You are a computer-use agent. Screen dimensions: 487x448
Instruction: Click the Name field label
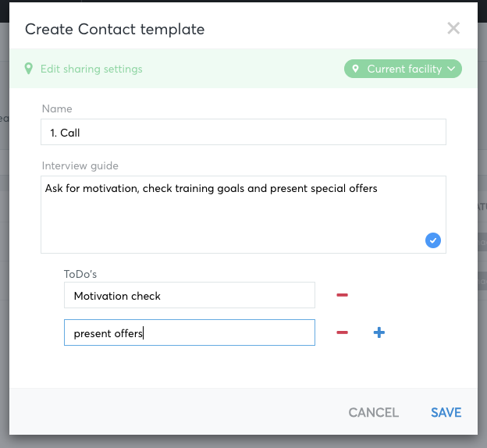coord(57,108)
